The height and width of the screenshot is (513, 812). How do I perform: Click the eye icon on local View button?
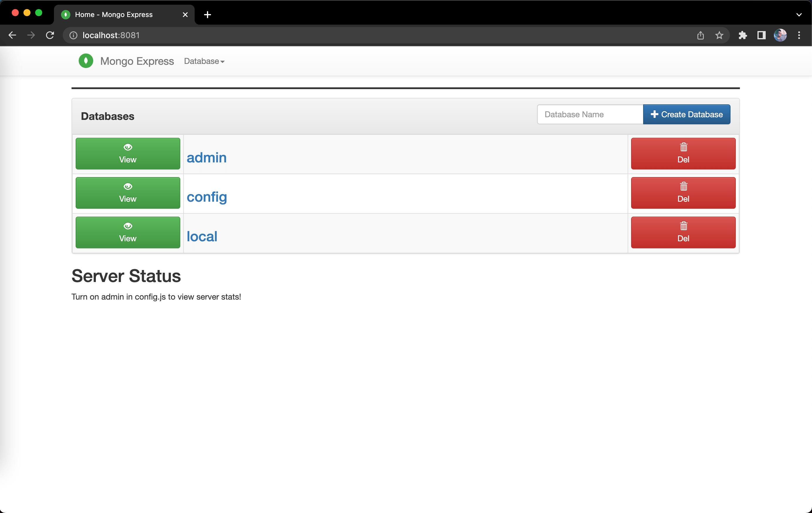tap(128, 226)
